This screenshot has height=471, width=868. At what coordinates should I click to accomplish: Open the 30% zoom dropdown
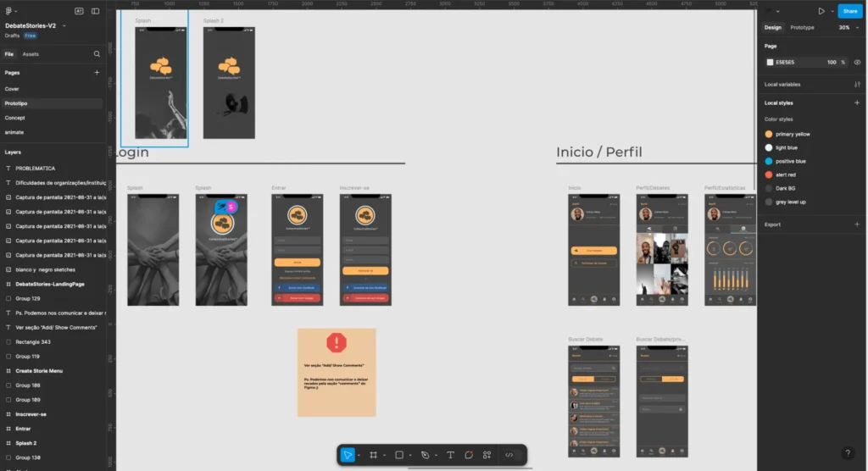pos(848,28)
